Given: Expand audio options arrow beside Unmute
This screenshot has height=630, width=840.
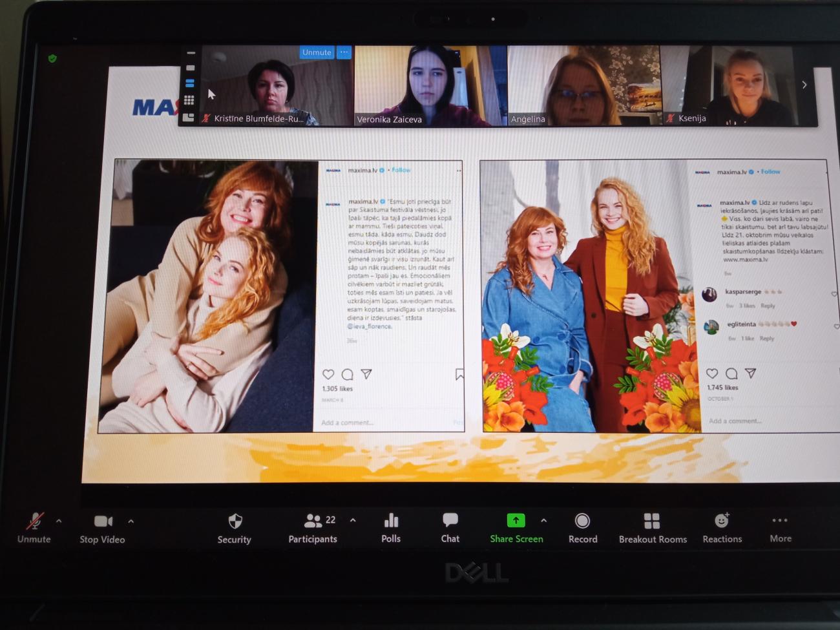Looking at the screenshot, I should click(59, 521).
